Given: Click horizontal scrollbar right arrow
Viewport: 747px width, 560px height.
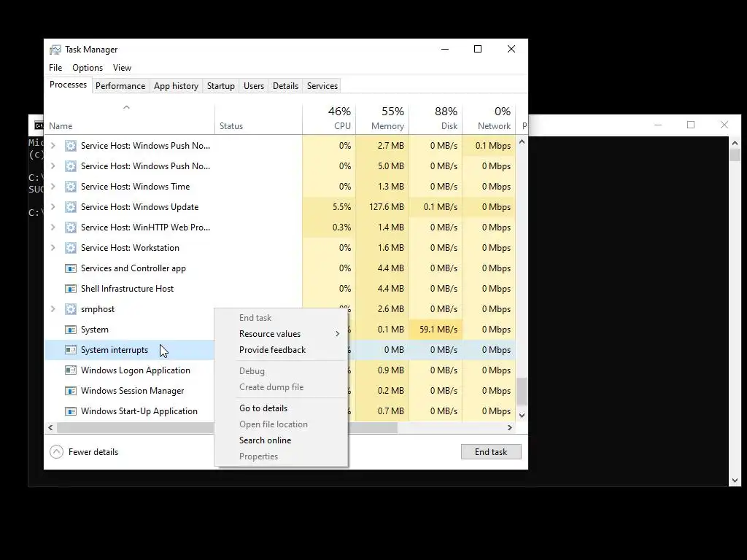Looking at the screenshot, I should [x=510, y=427].
